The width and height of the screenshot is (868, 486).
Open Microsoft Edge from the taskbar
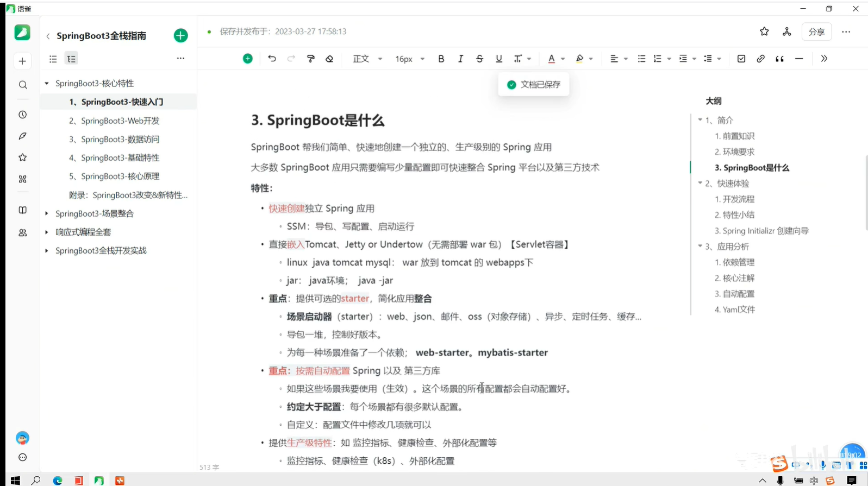57,480
